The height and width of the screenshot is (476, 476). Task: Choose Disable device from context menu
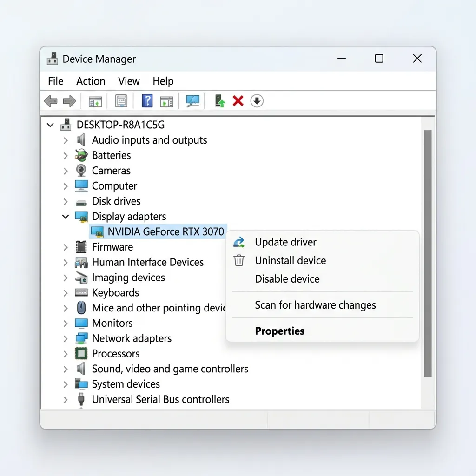click(x=323, y=279)
